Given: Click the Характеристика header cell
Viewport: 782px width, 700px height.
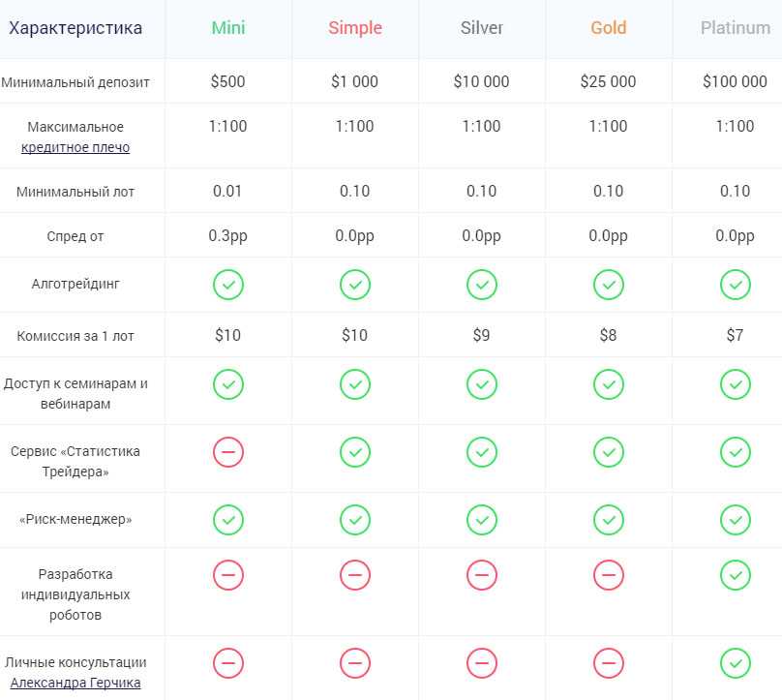Looking at the screenshot, I should [x=75, y=28].
